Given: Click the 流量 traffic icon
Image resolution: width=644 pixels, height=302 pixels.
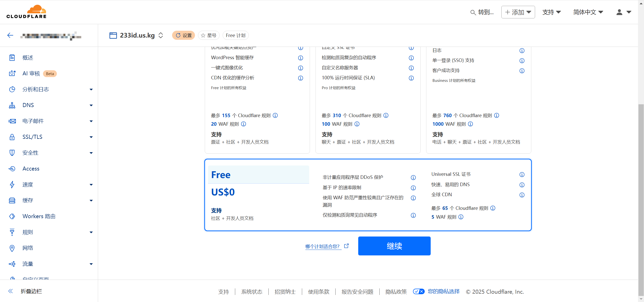Looking at the screenshot, I should (12, 264).
